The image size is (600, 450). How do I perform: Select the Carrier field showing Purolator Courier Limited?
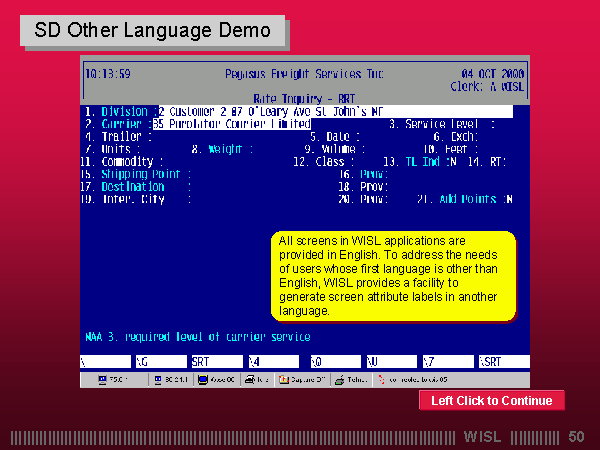tap(232, 124)
